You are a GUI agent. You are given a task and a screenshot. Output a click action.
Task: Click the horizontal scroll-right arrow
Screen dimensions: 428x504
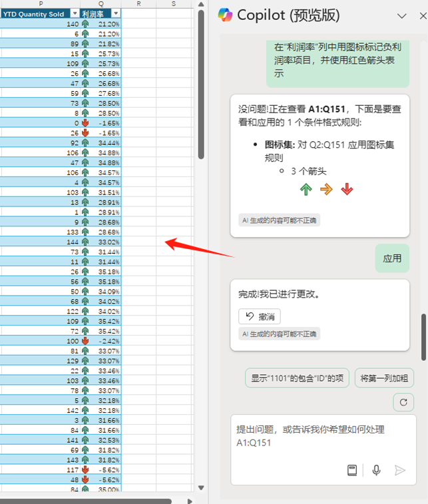pyautogui.click(x=190, y=501)
